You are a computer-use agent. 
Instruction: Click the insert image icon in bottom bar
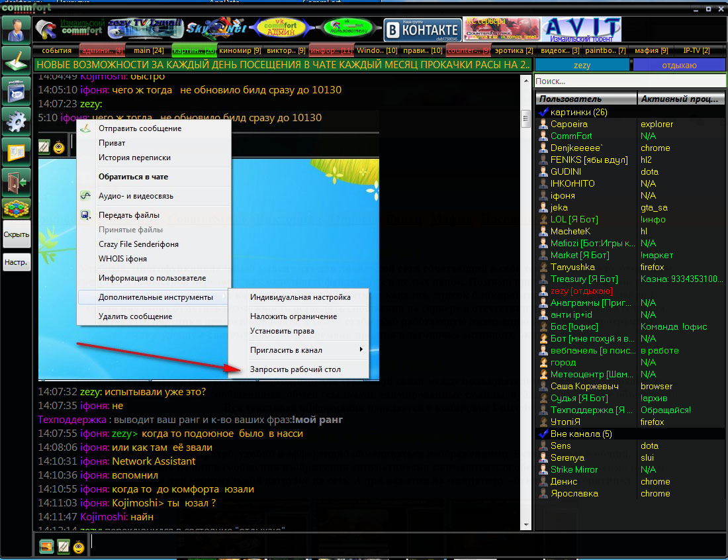pos(46,546)
